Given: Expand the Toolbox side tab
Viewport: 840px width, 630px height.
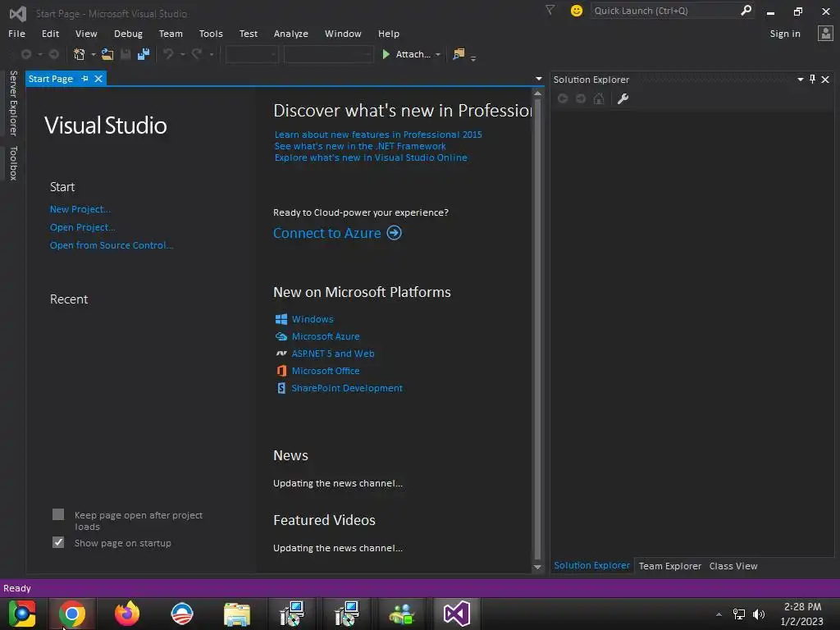Looking at the screenshot, I should 13,163.
